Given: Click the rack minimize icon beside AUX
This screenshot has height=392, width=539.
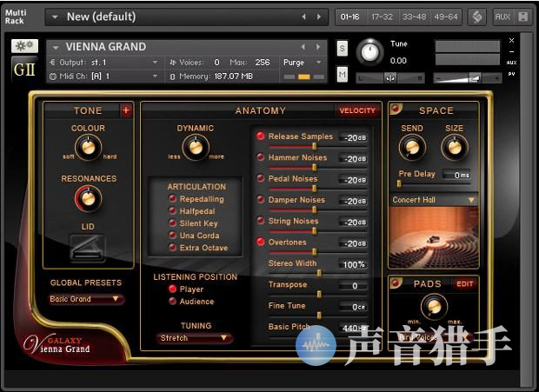Looking at the screenshot, I should pyautogui.click(x=522, y=17).
